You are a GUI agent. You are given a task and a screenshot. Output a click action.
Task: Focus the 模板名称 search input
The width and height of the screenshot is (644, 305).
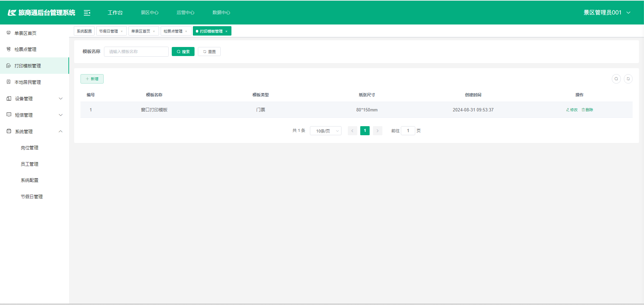click(x=136, y=52)
